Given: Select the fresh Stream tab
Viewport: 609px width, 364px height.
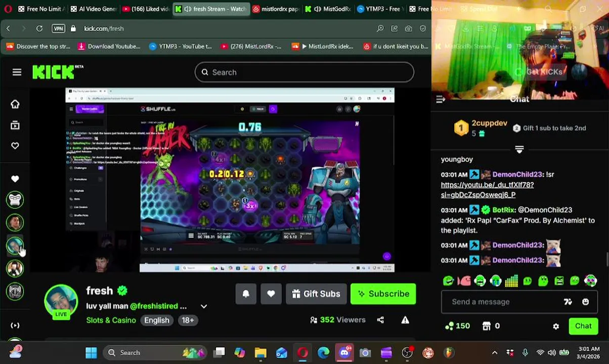Looking at the screenshot, I should (x=211, y=9).
